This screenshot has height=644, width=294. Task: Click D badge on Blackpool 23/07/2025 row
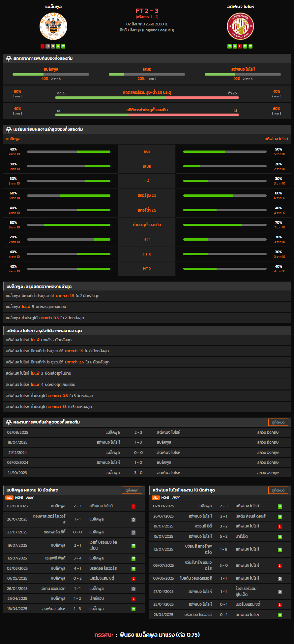[133, 532]
